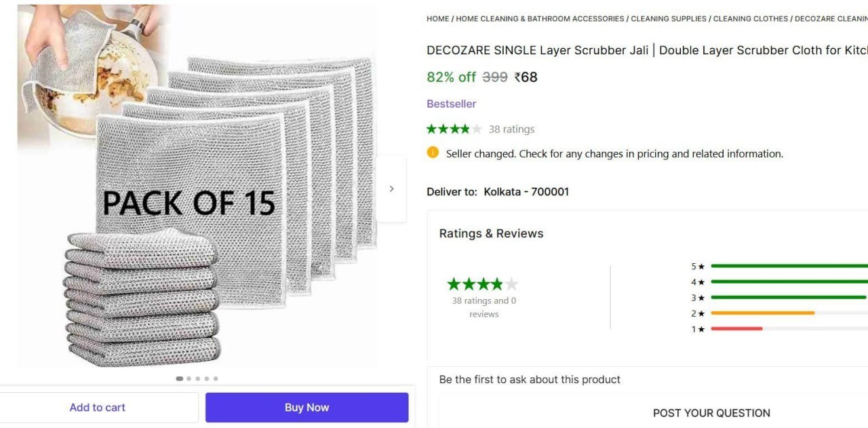Open Home Cleaning & Bathroom Accessories breadcrumb
This screenshot has height=428, width=868.
point(540,19)
